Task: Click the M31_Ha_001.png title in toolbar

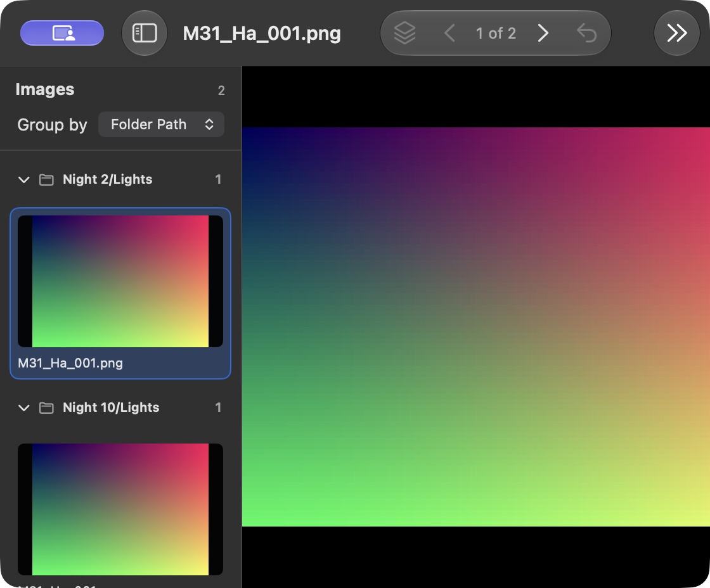Action: [x=262, y=34]
